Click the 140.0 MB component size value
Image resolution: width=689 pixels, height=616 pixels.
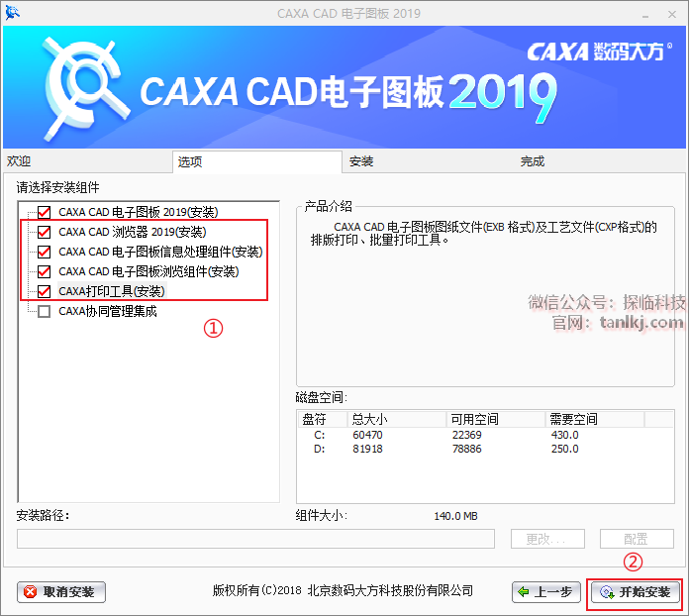(455, 516)
